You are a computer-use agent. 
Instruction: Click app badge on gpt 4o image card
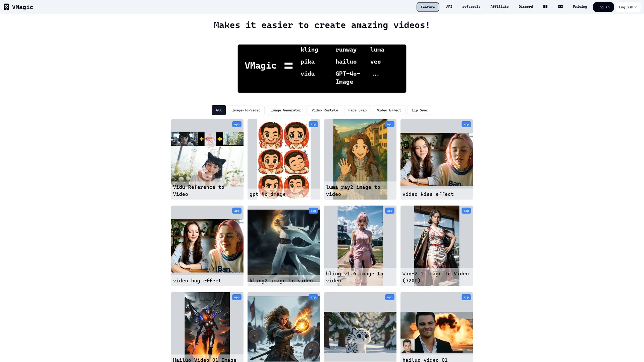313,124
